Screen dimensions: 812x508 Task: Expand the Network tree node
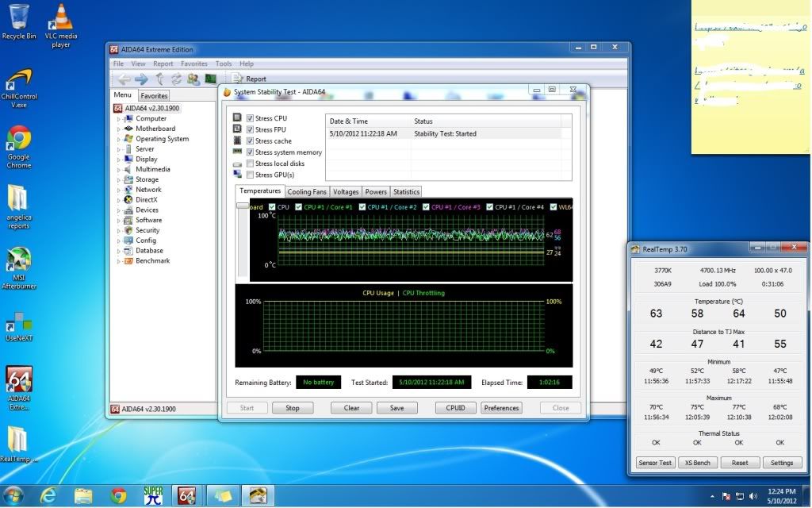pyautogui.click(x=119, y=190)
